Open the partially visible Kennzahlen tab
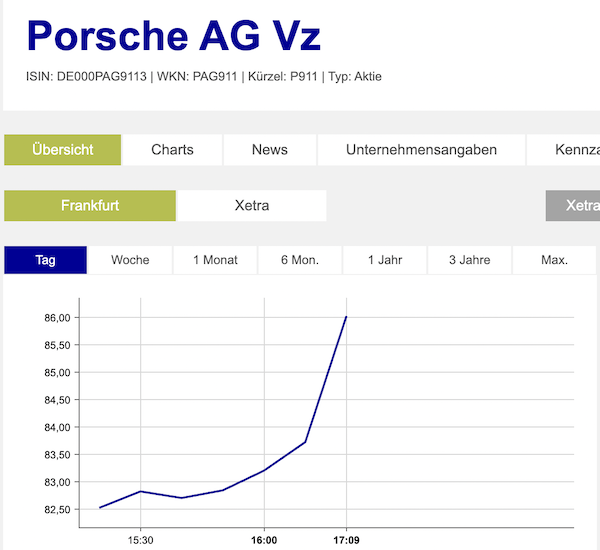This screenshot has width=600, height=550. pos(563,150)
